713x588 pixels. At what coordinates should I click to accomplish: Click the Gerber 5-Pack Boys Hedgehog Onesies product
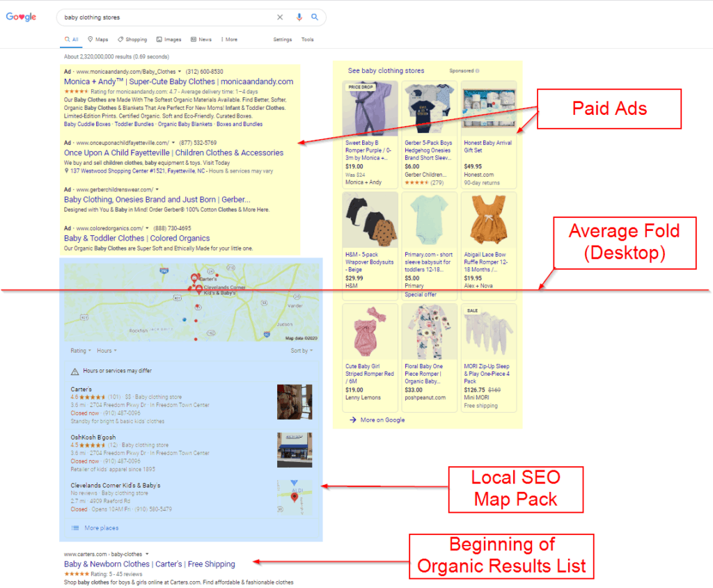429,134
